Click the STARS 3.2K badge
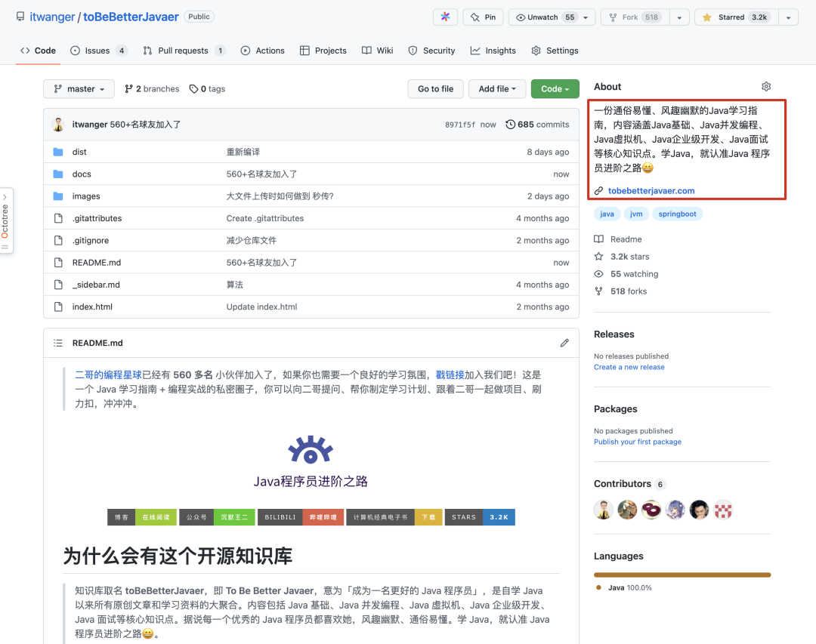 point(480,517)
